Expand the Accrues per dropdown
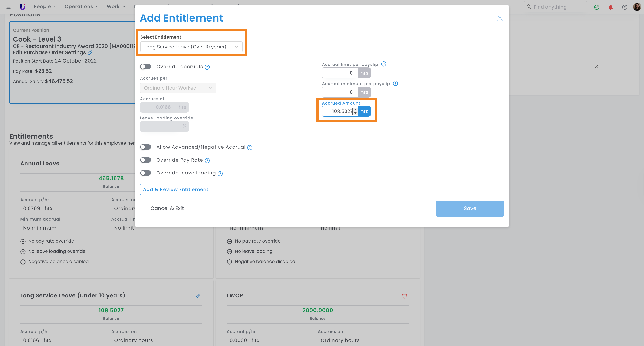 [178, 88]
